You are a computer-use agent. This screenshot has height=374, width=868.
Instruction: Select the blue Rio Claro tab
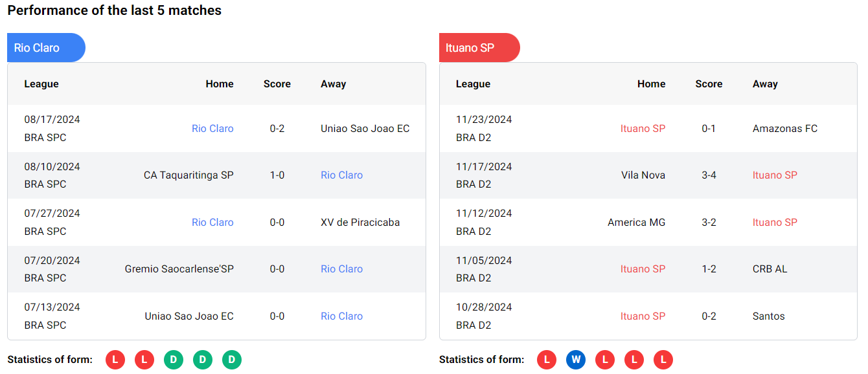pos(45,48)
